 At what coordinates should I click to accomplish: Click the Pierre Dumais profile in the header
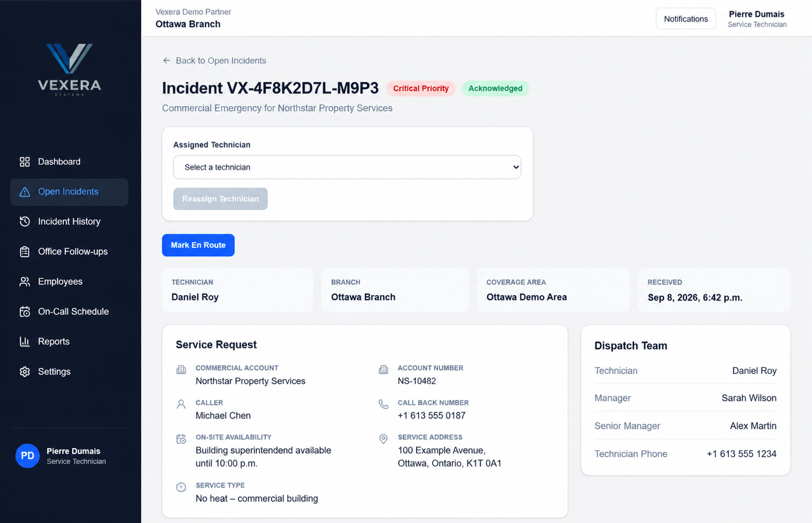(x=757, y=19)
